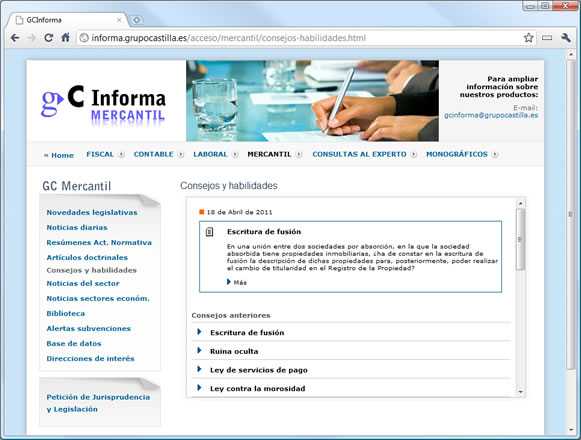Click the document icon beside Escritura de fusión
The image size is (581, 440).
tap(209, 232)
